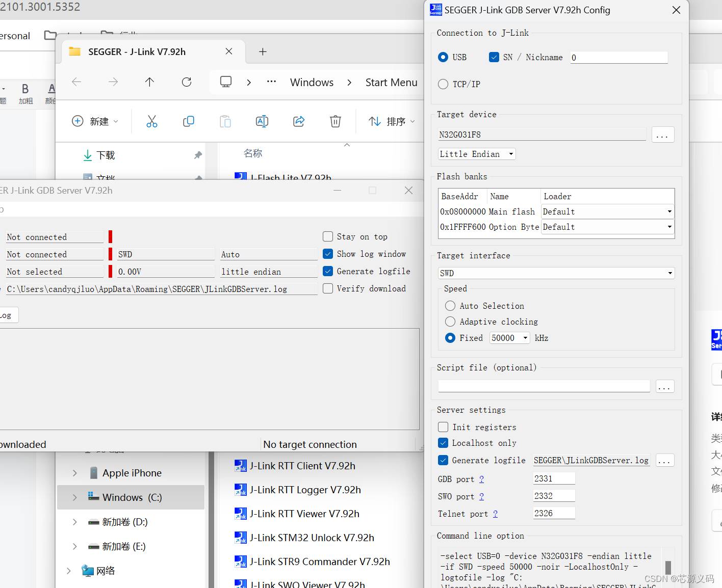Close the SEGGER - J-Link V7.92h tab
Screen dimensions: 722x588
(x=229, y=51)
